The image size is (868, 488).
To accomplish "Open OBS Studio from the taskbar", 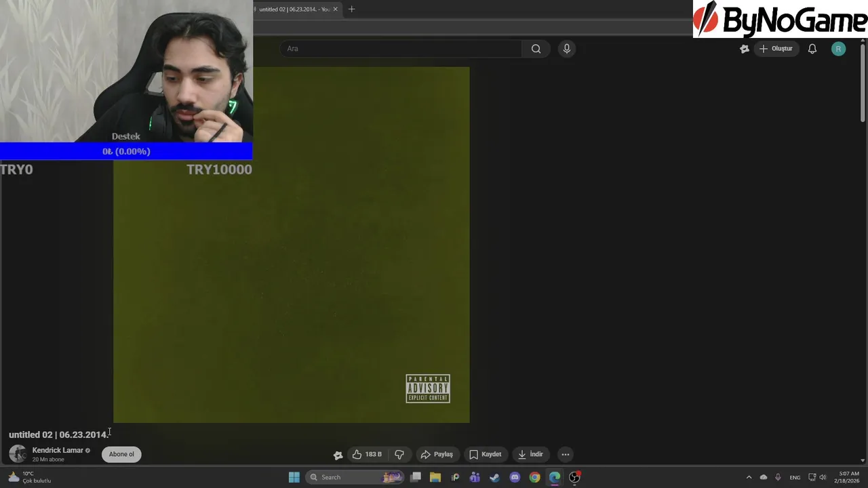I will (574, 477).
